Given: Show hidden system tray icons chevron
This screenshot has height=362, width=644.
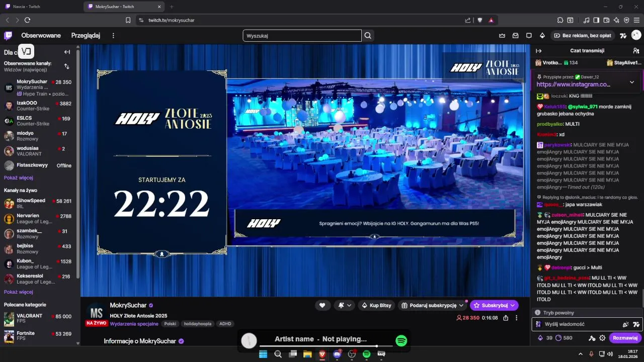Looking at the screenshot, I should pyautogui.click(x=580, y=354).
